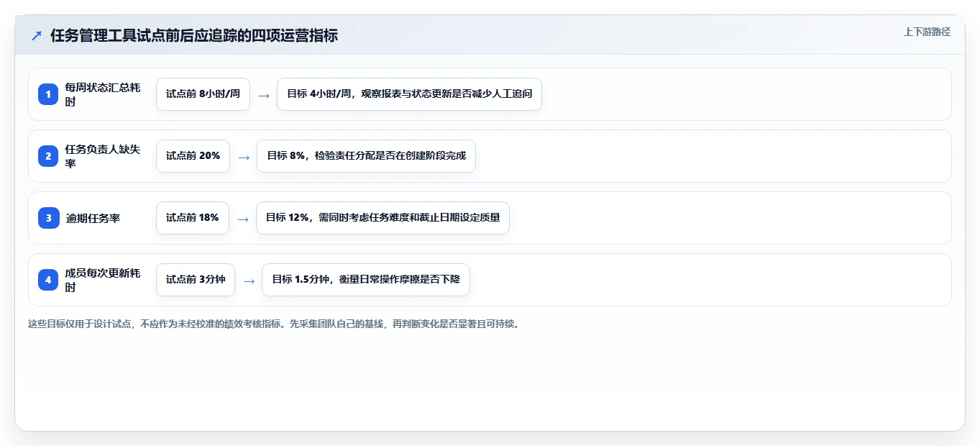Click the 目标 4小时/周 target chip
980x446 pixels.
[x=409, y=94]
